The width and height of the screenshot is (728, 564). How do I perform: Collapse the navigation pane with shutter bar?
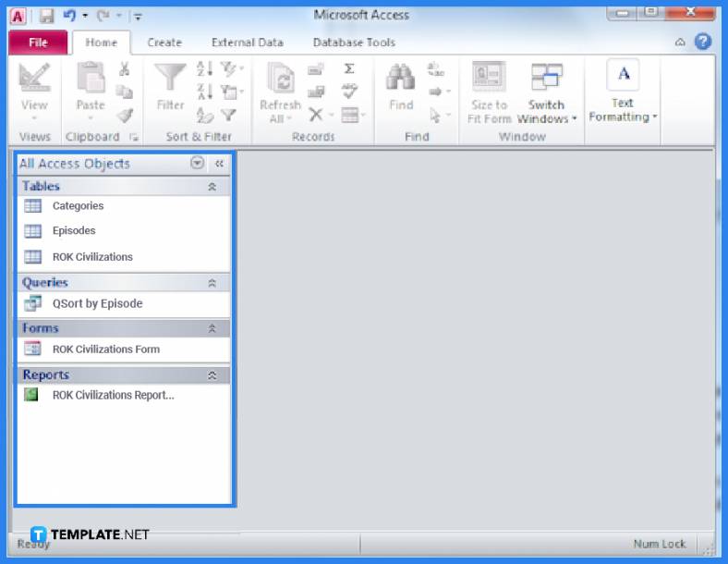click(219, 164)
